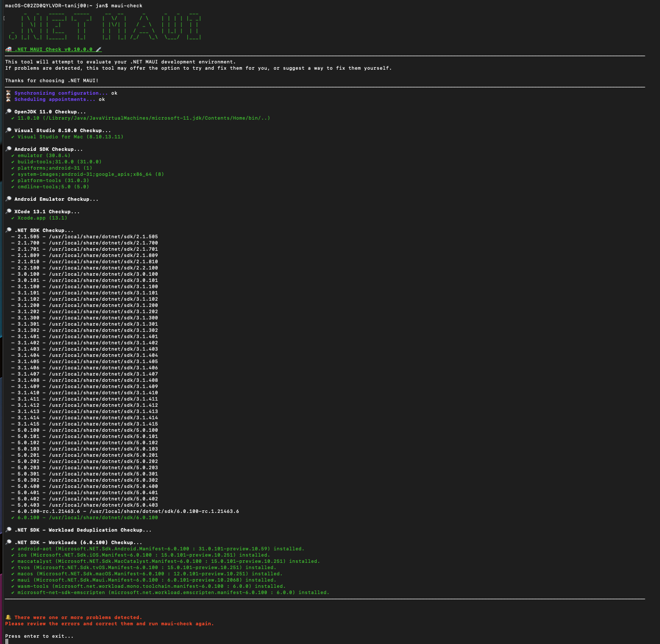The image size is (660, 644).
Task: Click the system-images android-31 google_apis line
Action: pos(91,174)
